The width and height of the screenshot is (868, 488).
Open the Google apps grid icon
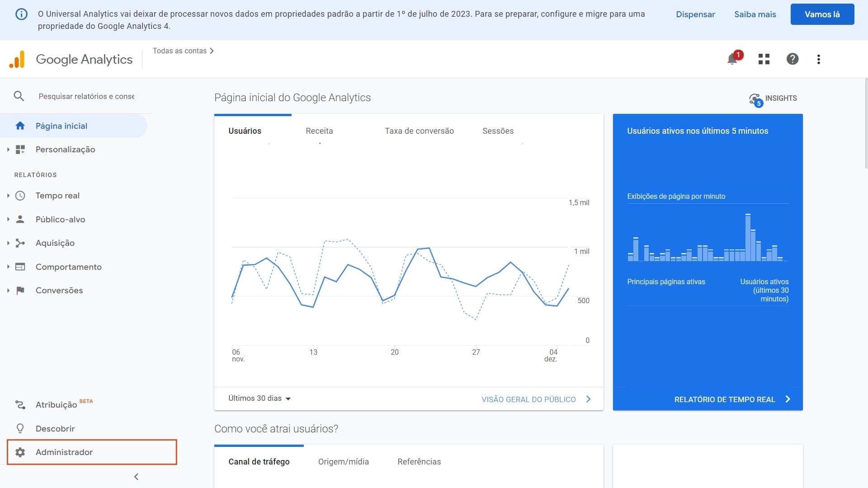tap(764, 59)
